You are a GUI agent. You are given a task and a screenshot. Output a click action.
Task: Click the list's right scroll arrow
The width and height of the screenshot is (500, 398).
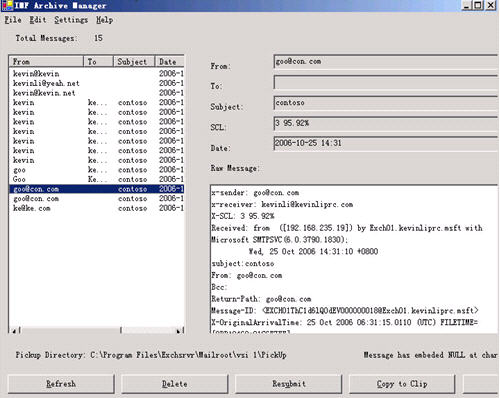179,331
